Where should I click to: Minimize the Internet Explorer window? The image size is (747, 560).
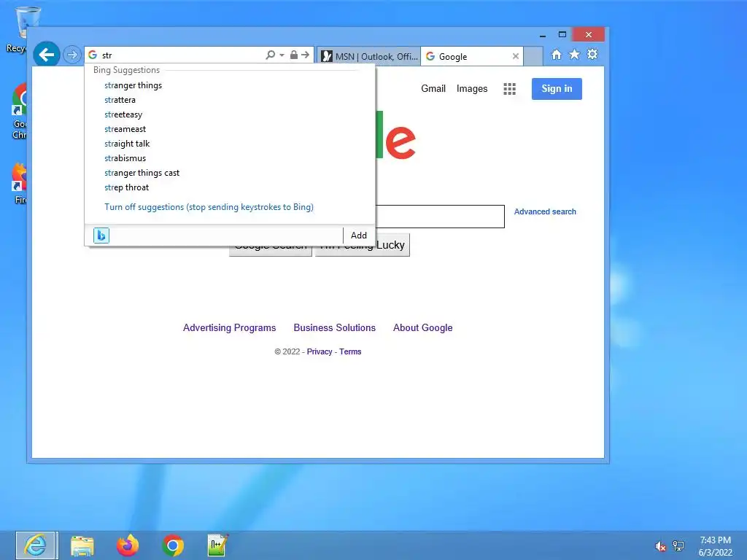(543, 35)
